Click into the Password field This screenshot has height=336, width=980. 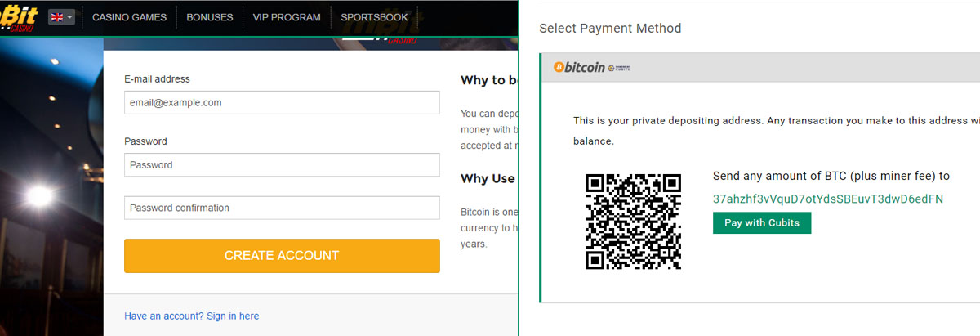pos(282,164)
